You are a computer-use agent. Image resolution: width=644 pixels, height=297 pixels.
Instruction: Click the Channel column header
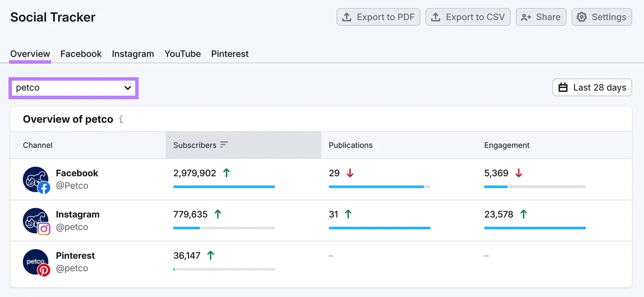pyautogui.click(x=38, y=145)
